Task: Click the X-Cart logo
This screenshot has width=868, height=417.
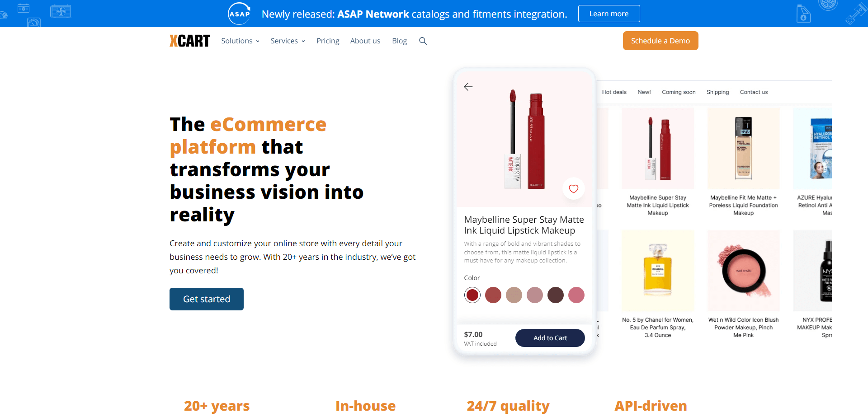Action: click(x=189, y=40)
